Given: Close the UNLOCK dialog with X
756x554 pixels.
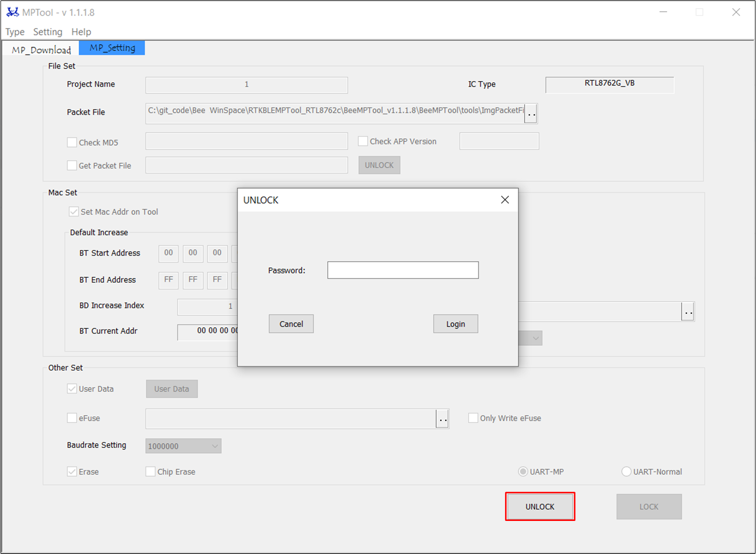Looking at the screenshot, I should click(x=505, y=200).
